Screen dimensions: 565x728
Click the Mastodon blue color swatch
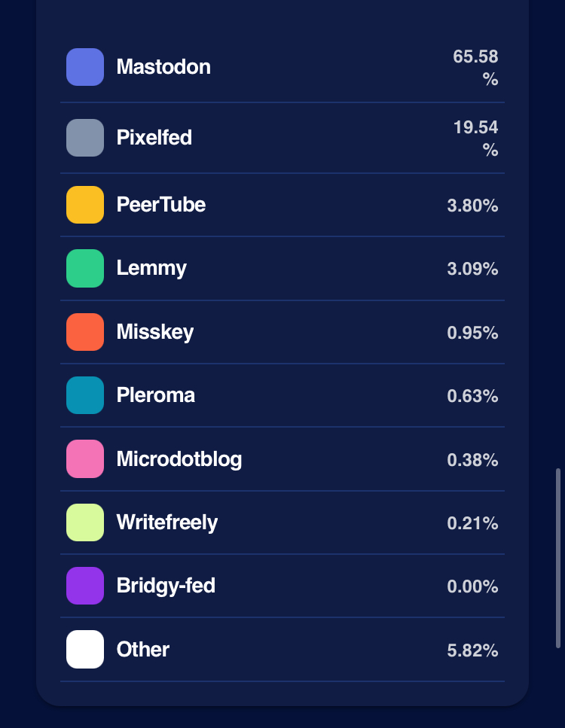tap(85, 67)
